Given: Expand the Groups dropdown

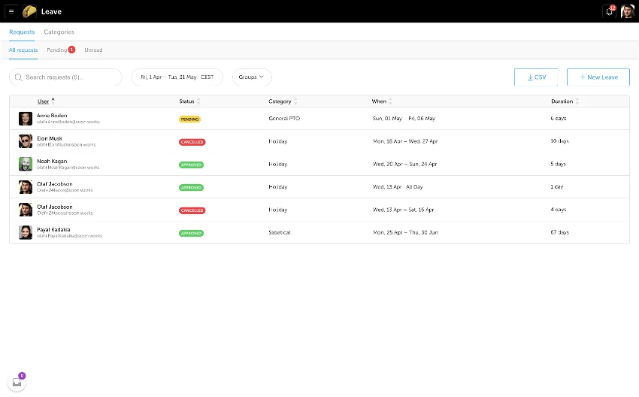Looking at the screenshot, I should click(252, 77).
